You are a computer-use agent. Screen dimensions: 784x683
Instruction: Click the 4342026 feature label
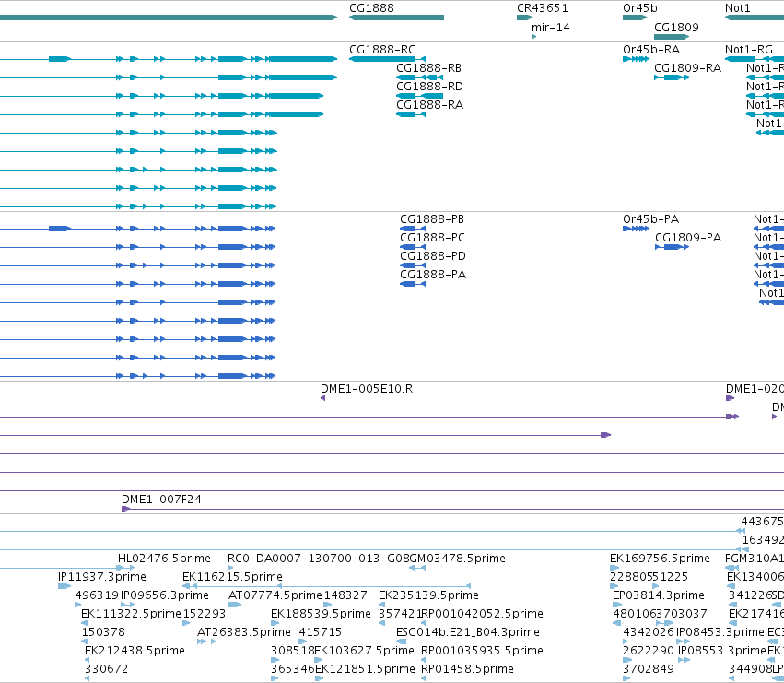coord(649,632)
